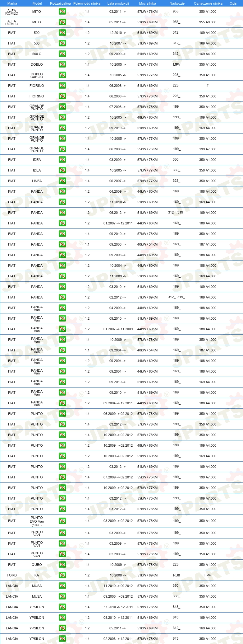Click production years 02.2006 -> 12.2011
The image size is (243, 644).
[x=118, y=639]
